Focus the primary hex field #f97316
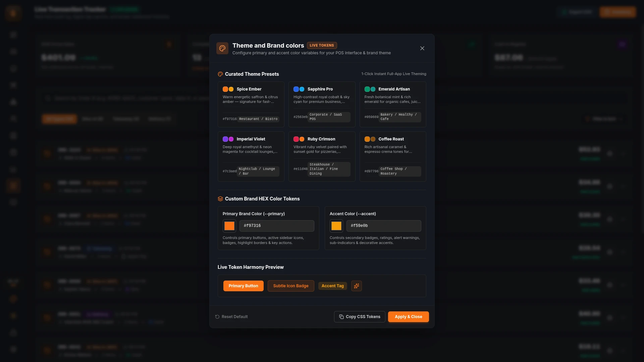 click(277, 226)
